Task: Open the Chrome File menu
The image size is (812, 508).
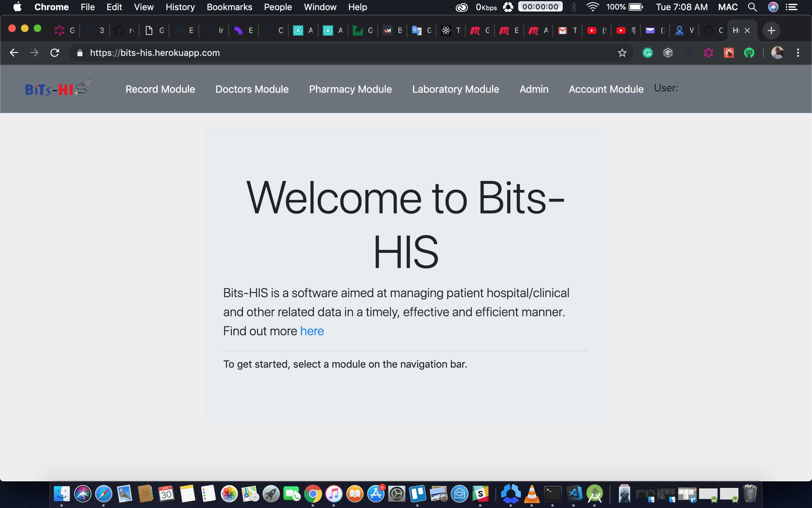Action: [x=88, y=7]
